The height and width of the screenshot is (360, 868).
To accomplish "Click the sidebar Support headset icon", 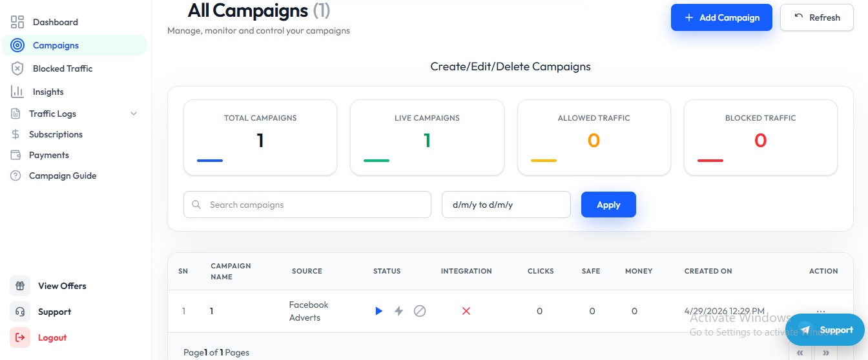I will pos(20,312).
